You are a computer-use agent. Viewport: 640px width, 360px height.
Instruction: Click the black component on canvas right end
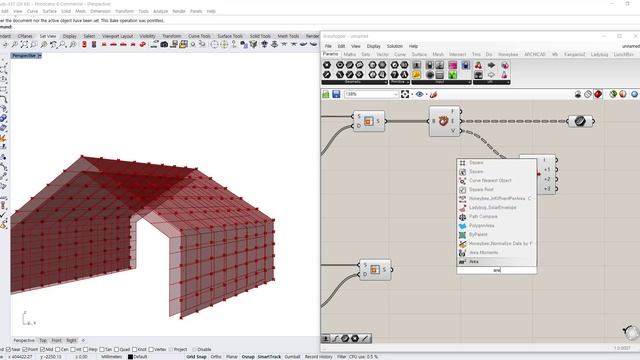[580, 121]
